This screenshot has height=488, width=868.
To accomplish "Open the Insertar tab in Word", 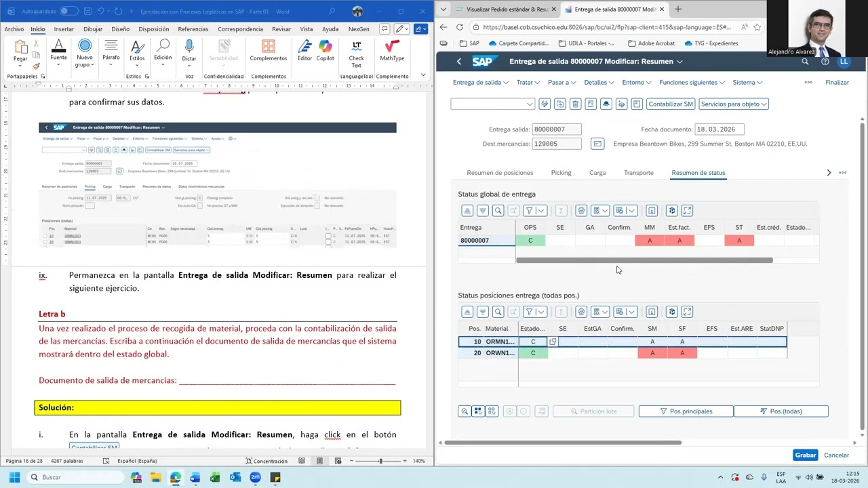I will [x=64, y=29].
